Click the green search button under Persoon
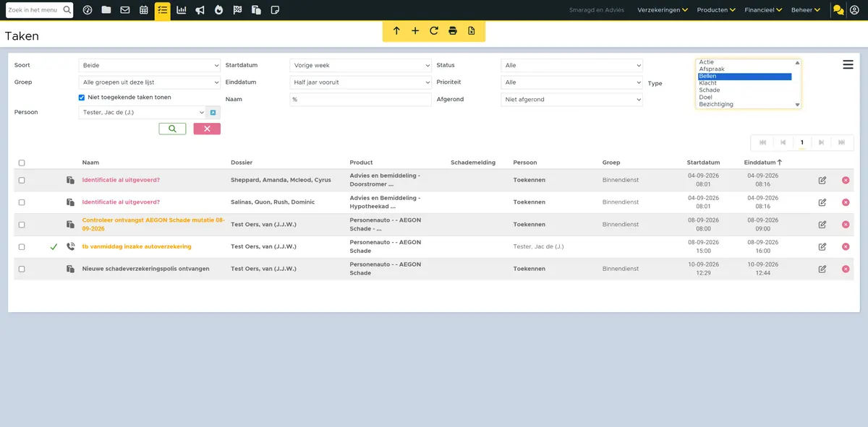Viewport: 868px width, 427px height. (x=172, y=129)
